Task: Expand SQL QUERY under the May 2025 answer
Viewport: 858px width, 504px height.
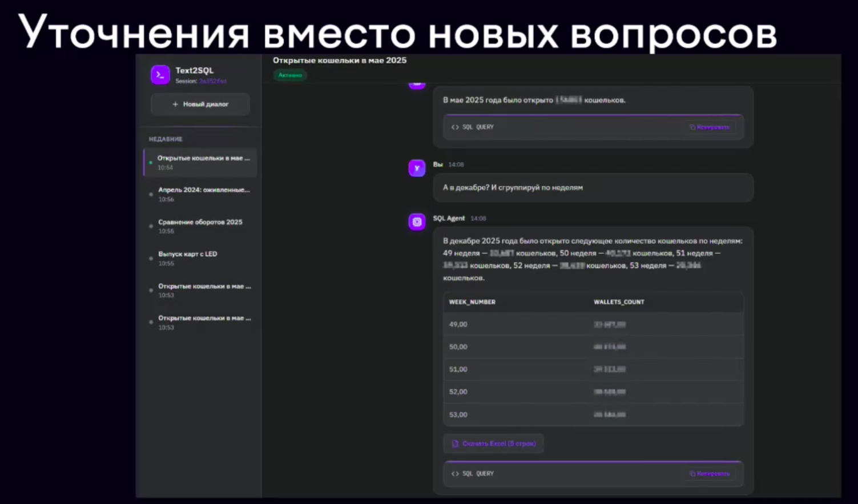Action: [x=473, y=127]
